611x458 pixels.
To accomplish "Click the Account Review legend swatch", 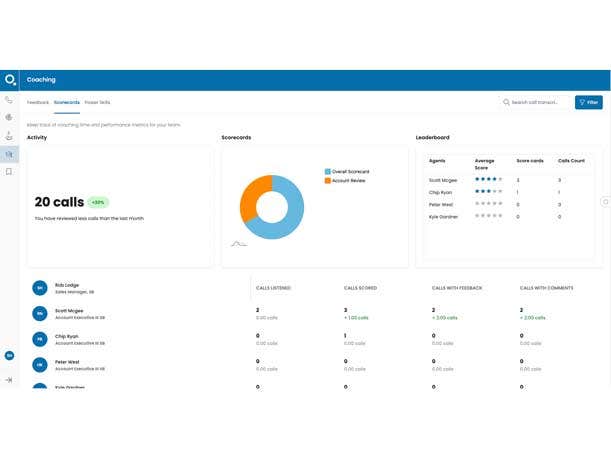I will (x=327, y=180).
